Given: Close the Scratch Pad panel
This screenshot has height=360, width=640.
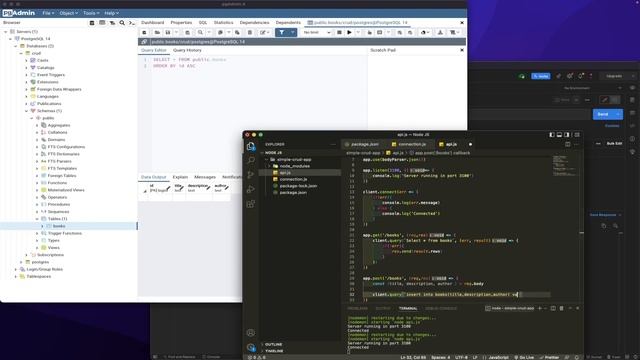Looking at the screenshot, I should point(462,50).
